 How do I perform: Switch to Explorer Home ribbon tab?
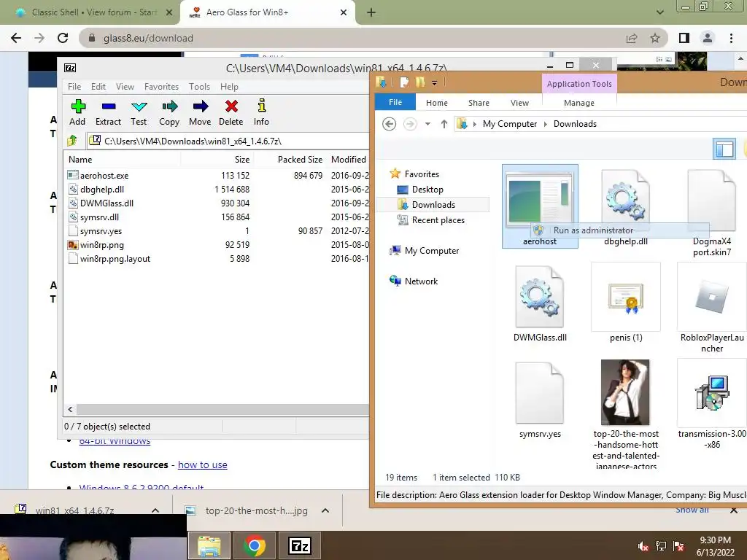[x=437, y=103]
